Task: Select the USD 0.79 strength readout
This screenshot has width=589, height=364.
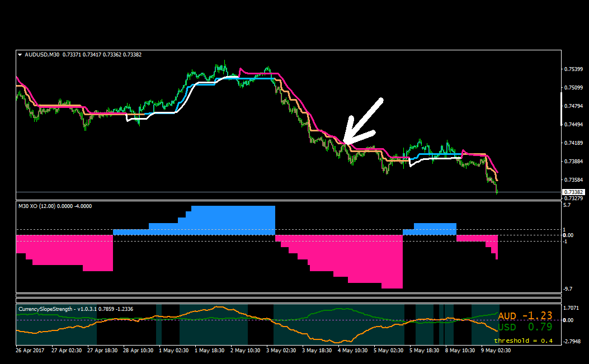Action: 525,327
